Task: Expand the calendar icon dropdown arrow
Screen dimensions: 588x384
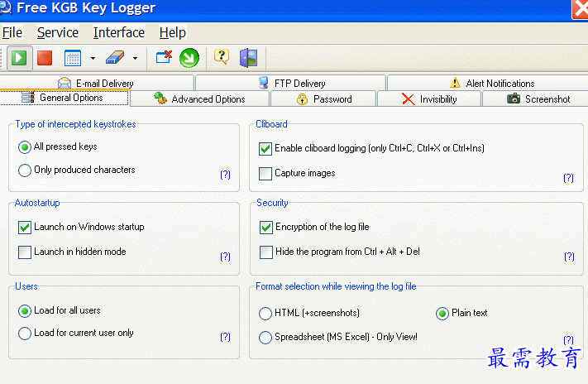Action: click(x=93, y=58)
